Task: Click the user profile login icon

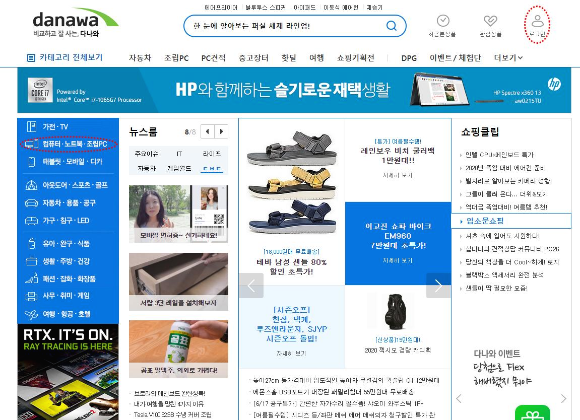Action: (x=537, y=21)
